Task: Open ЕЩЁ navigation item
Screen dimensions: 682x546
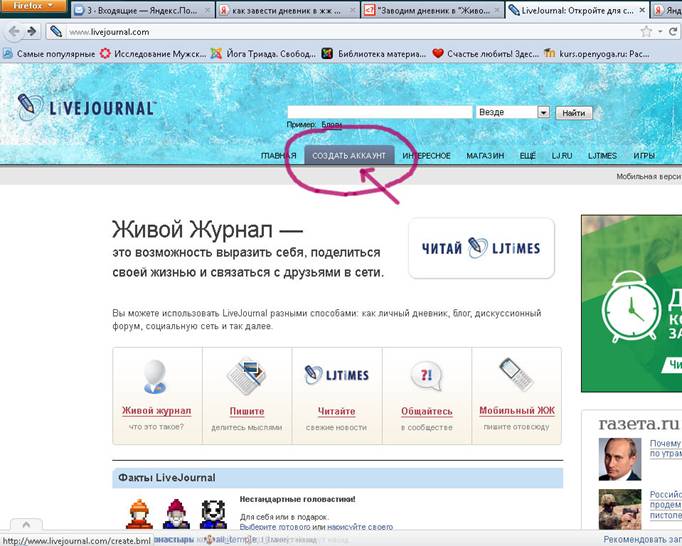Action: tap(528, 156)
